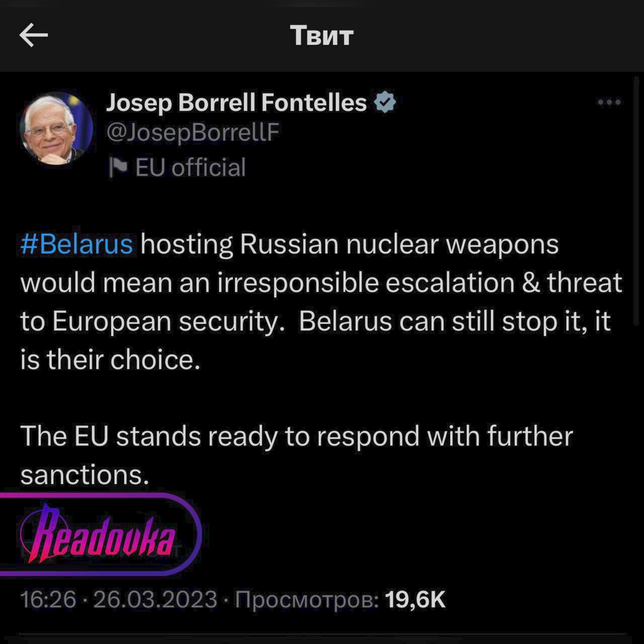Open Josep Borrell's profile picture

point(56,128)
